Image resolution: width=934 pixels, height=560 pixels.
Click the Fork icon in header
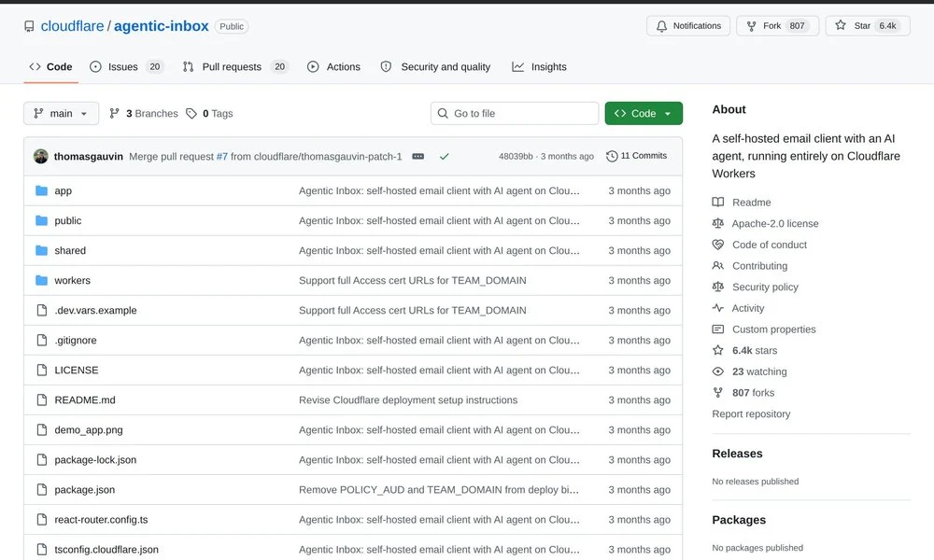click(x=751, y=26)
